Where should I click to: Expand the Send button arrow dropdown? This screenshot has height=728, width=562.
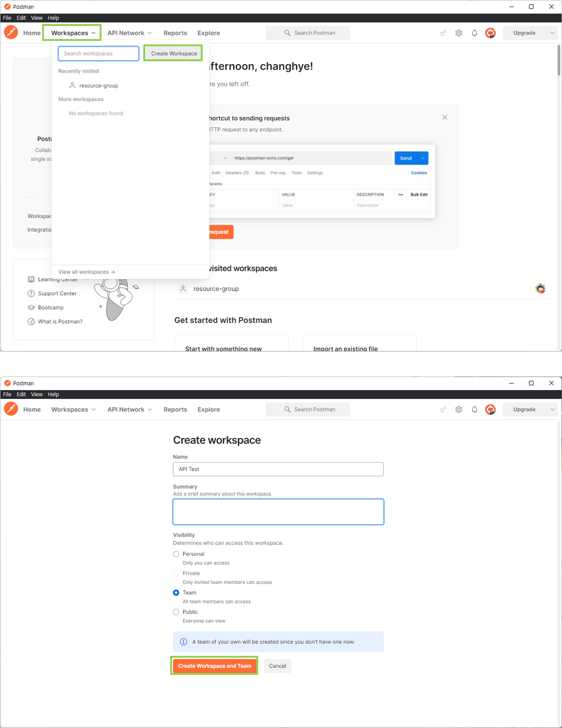[423, 158]
